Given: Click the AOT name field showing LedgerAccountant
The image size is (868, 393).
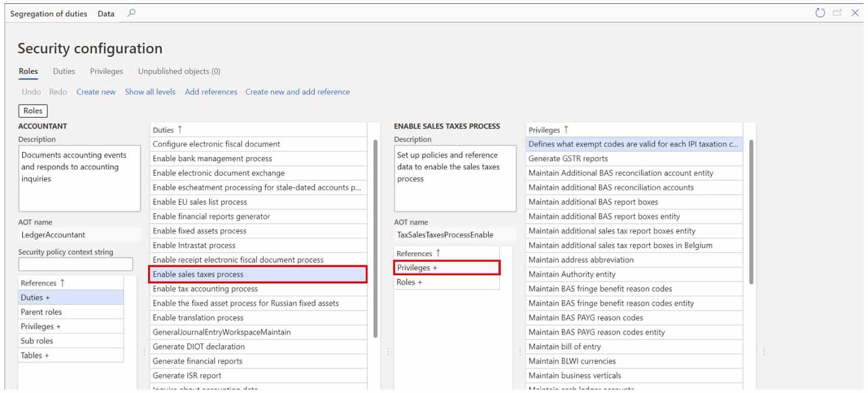Looking at the screenshot, I should click(79, 234).
